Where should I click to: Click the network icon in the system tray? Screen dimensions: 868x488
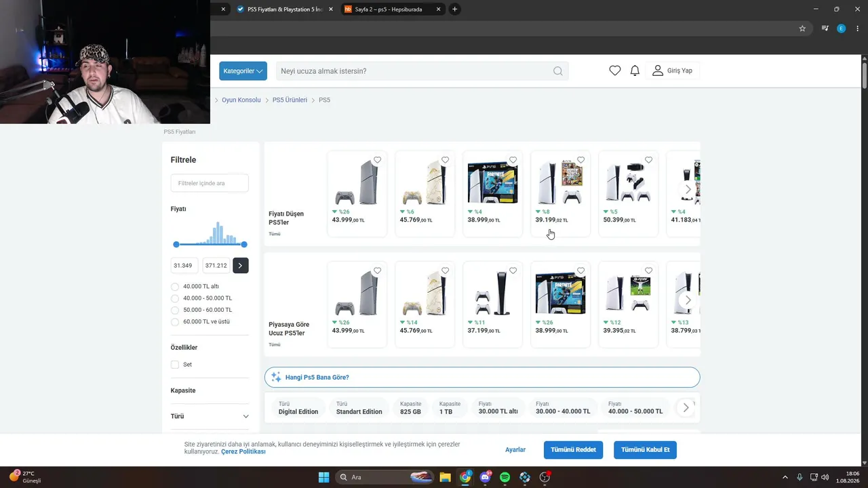click(x=814, y=477)
